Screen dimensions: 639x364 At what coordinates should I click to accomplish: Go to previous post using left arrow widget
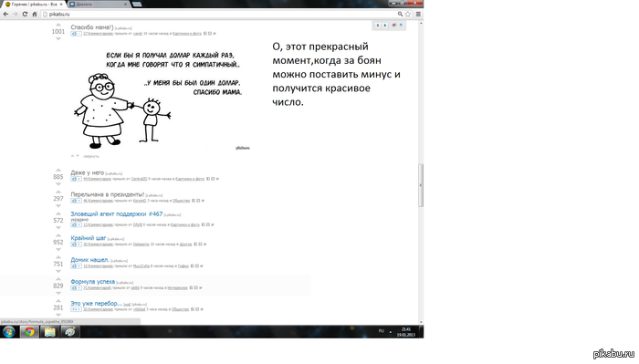click(x=377, y=26)
